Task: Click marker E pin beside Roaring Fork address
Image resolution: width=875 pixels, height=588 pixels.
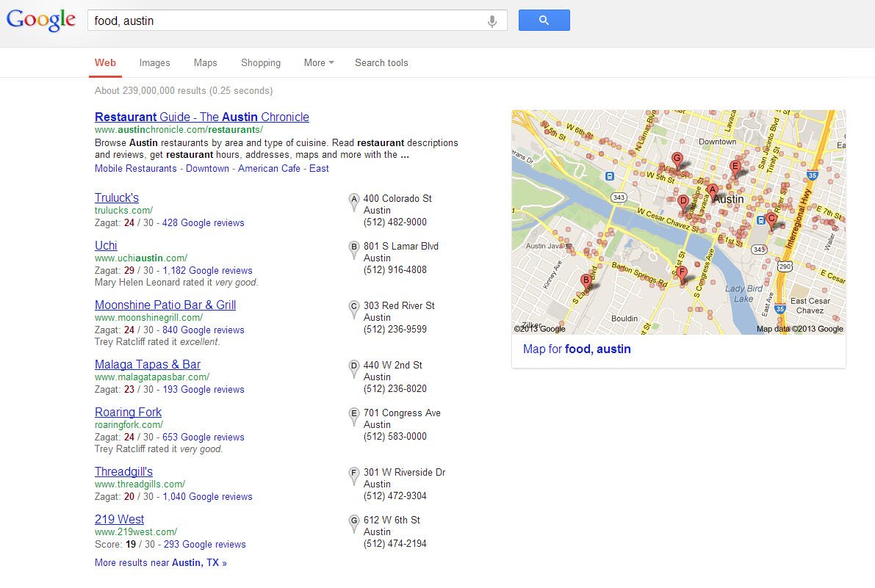Action: (354, 416)
